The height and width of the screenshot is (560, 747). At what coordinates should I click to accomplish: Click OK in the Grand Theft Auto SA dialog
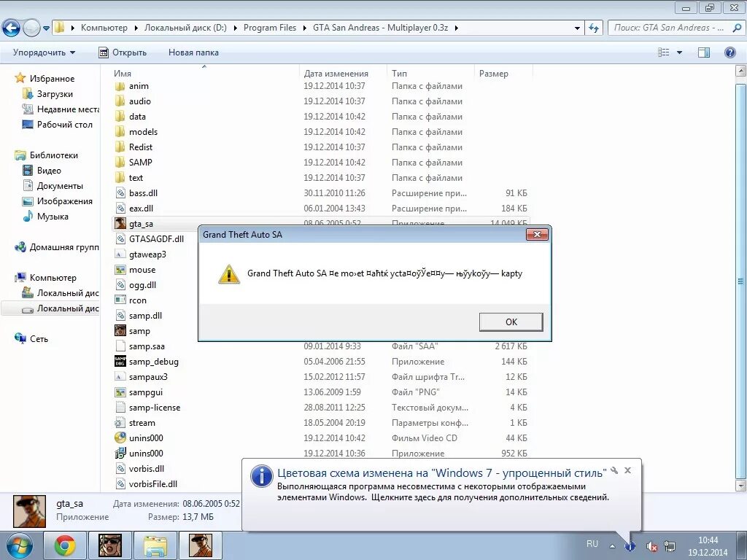point(511,322)
